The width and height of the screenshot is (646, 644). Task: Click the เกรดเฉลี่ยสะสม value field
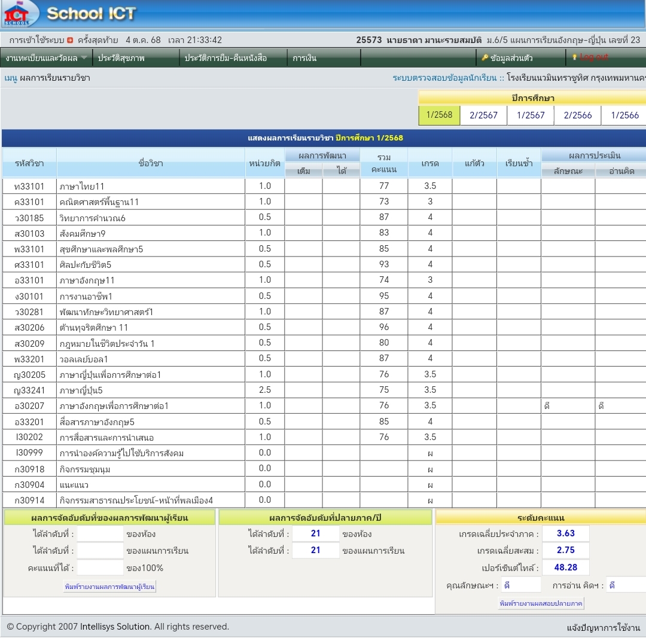click(565, 550)
